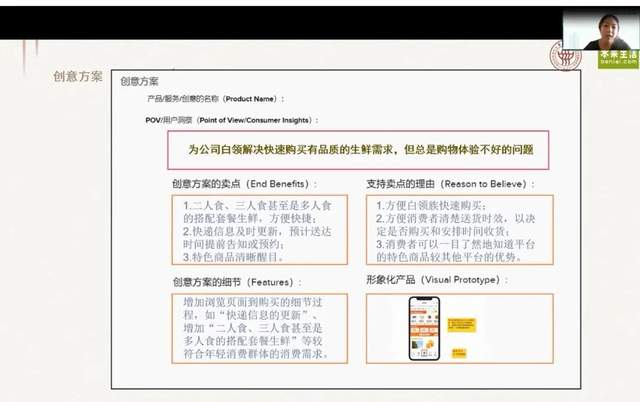Click the line 3.消费者可以一目了然地知道平台

click(455, 244)
